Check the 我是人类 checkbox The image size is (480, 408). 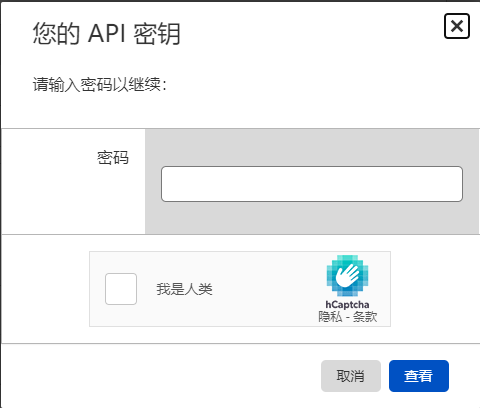(121, 289)
